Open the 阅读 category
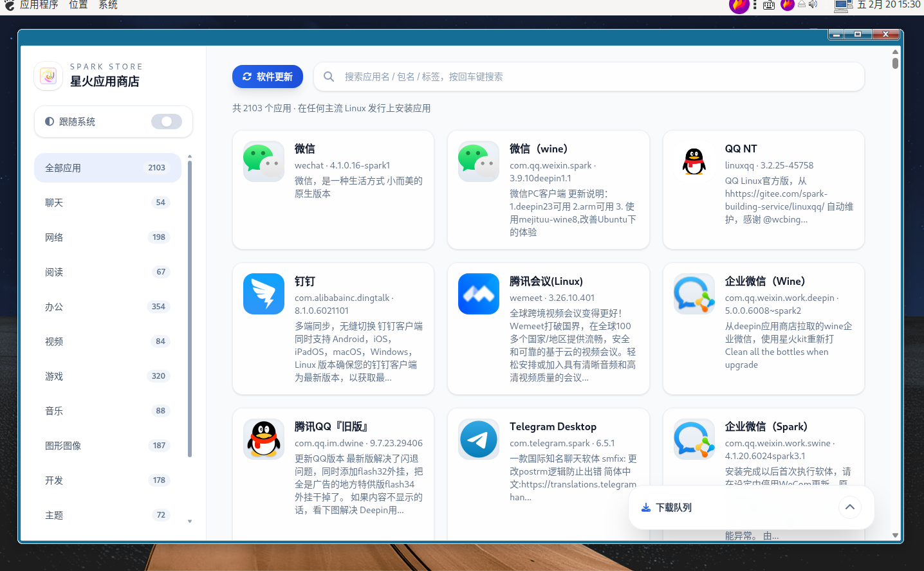Image resolution: width=924 pixels, height=571 pixels. [x=107, y=272]
